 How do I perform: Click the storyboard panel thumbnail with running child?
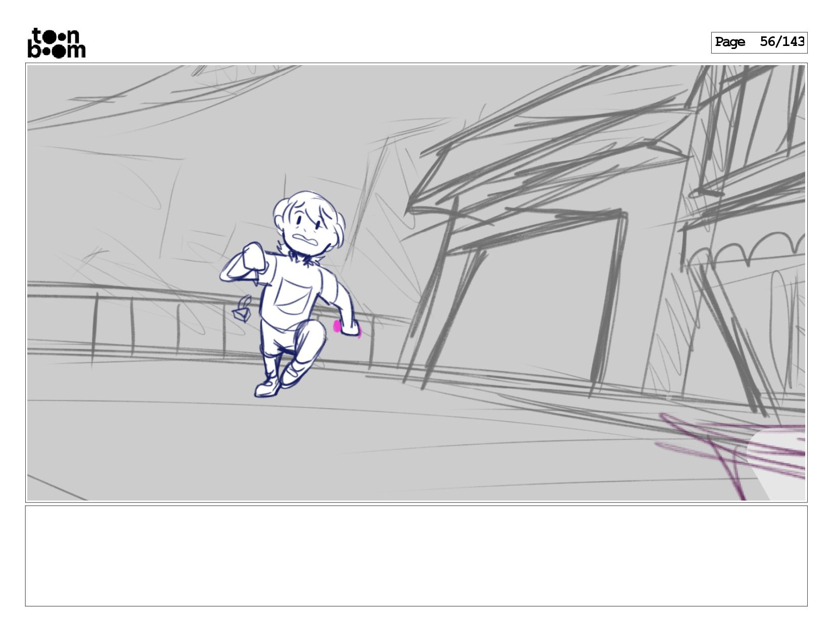tap(416, 283)
